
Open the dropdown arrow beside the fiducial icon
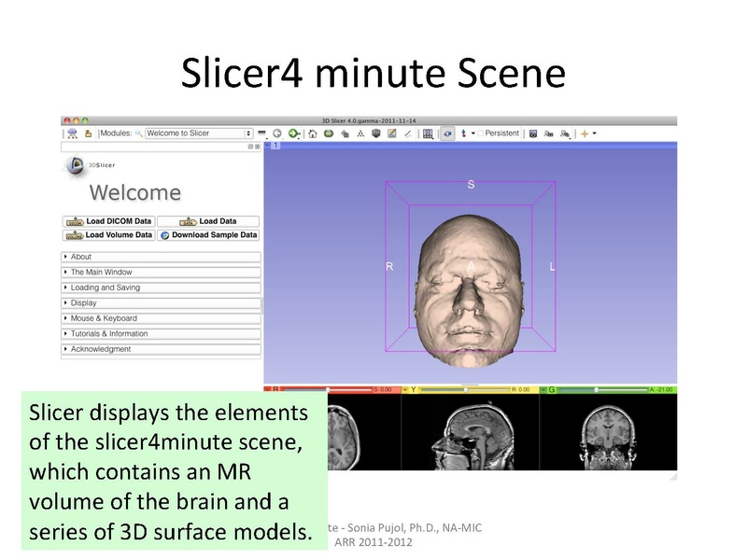(x=473, y=133)
